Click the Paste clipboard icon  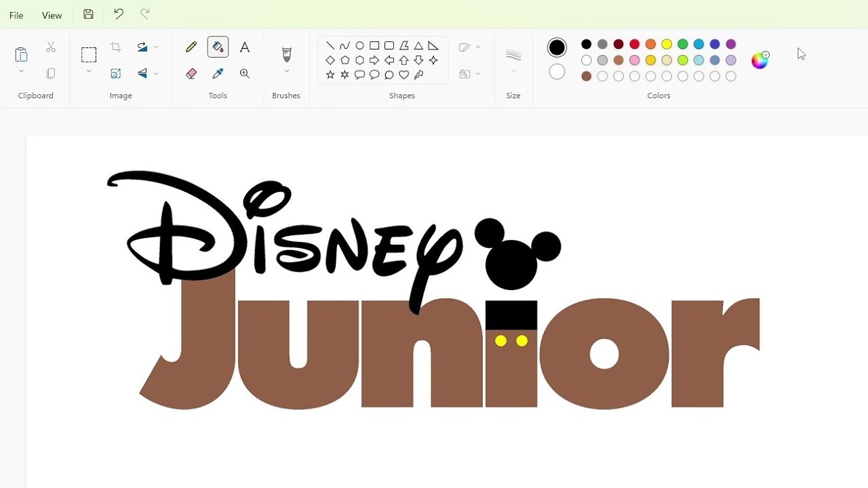21,54
